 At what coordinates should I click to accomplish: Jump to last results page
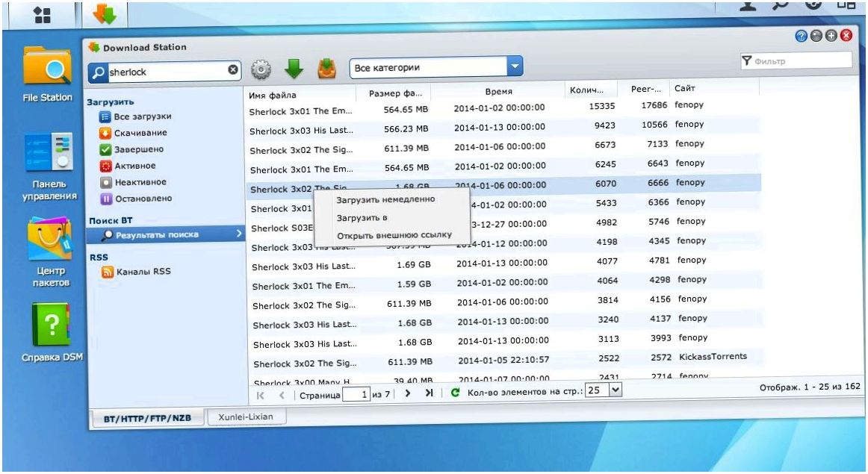click(429, 393)
